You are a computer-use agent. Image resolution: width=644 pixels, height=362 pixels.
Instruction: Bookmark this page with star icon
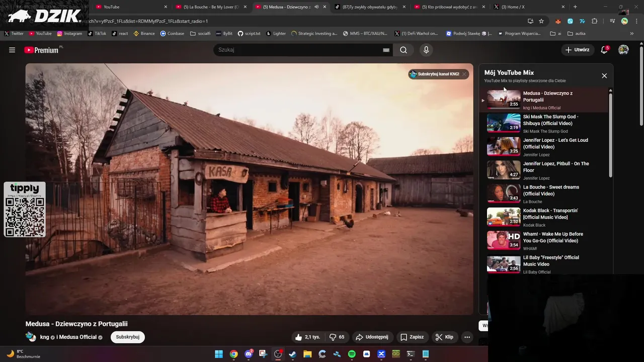pyautogui.click(x=541, y=21)
